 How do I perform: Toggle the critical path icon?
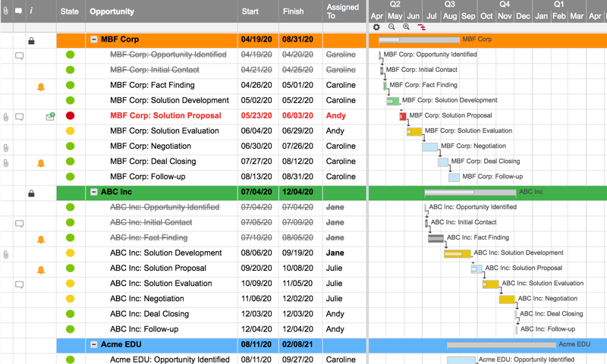(422, 27)
